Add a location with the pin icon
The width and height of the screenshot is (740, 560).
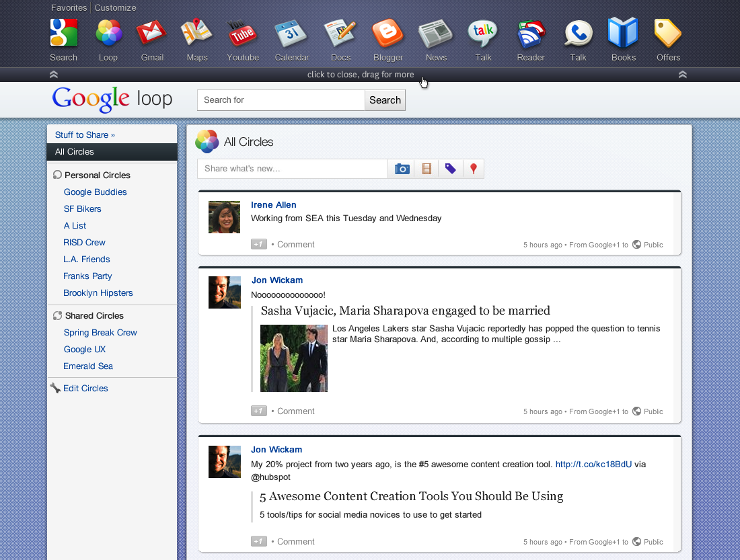474,169
